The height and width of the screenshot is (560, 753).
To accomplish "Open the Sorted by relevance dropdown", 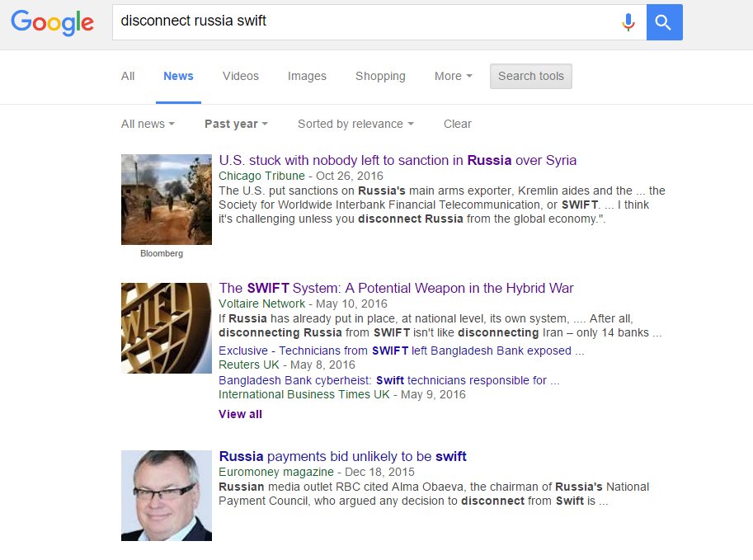I will click(x=355, y=124).
